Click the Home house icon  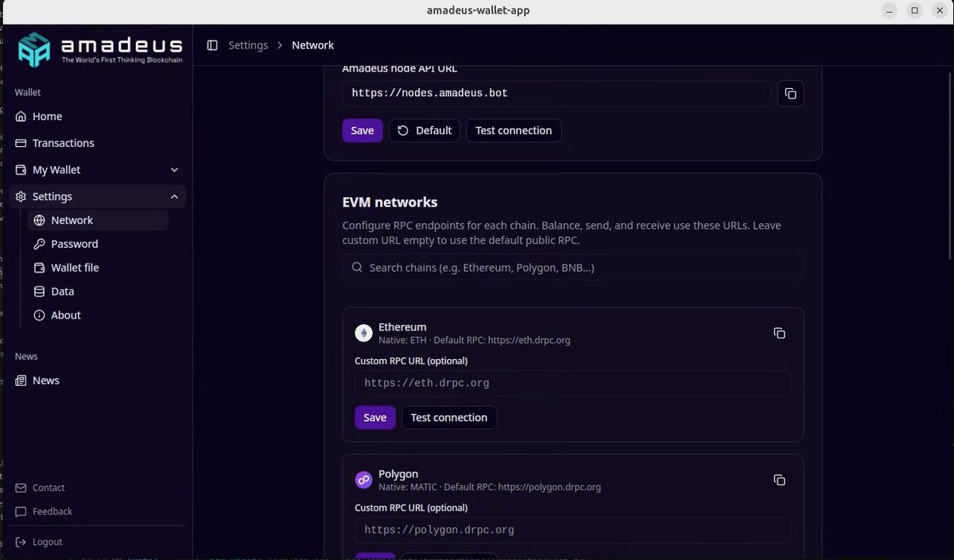[21, 116]
